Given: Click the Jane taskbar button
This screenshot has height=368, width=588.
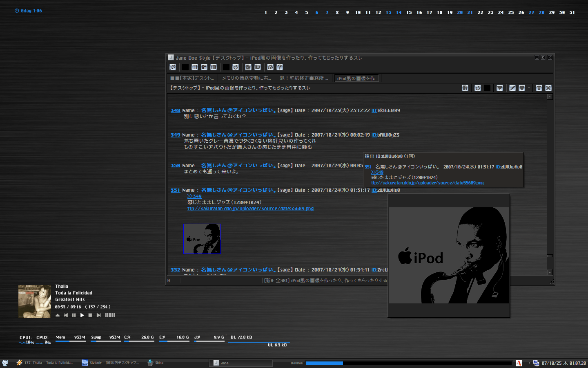Looking at the screenshot, I should tap(241, 363).
